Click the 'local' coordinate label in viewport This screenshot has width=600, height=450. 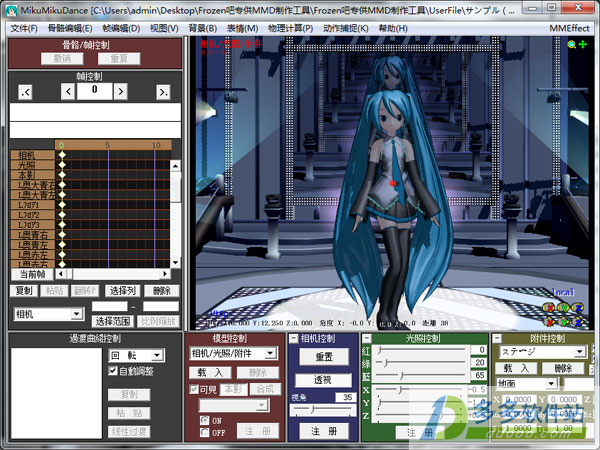point(562,292)
